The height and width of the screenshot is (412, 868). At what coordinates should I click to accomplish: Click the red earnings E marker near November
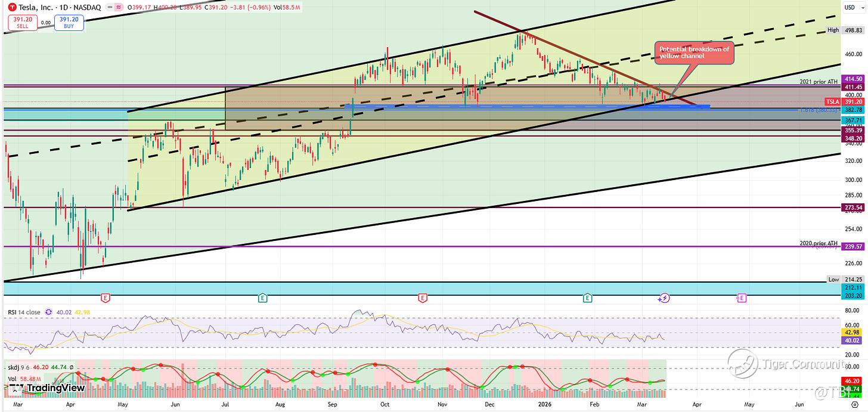pos(423,297)
